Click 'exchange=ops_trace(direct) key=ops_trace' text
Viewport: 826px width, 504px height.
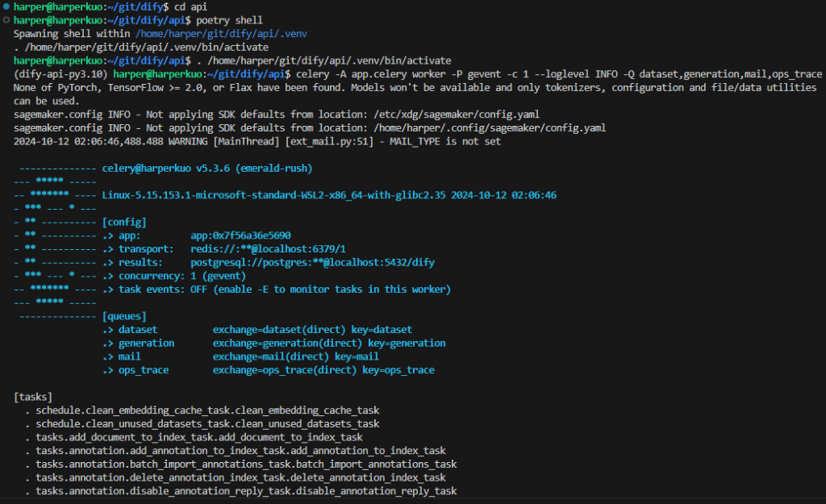coord(323,369)
